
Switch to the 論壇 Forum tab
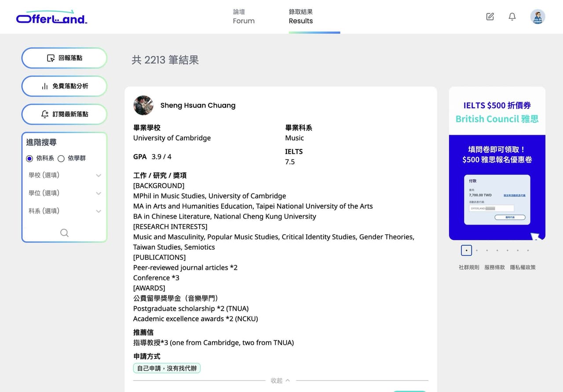coord(244,17)
